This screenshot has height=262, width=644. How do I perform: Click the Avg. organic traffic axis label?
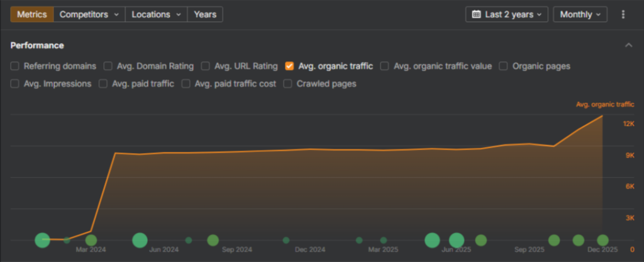coord(605,105)
